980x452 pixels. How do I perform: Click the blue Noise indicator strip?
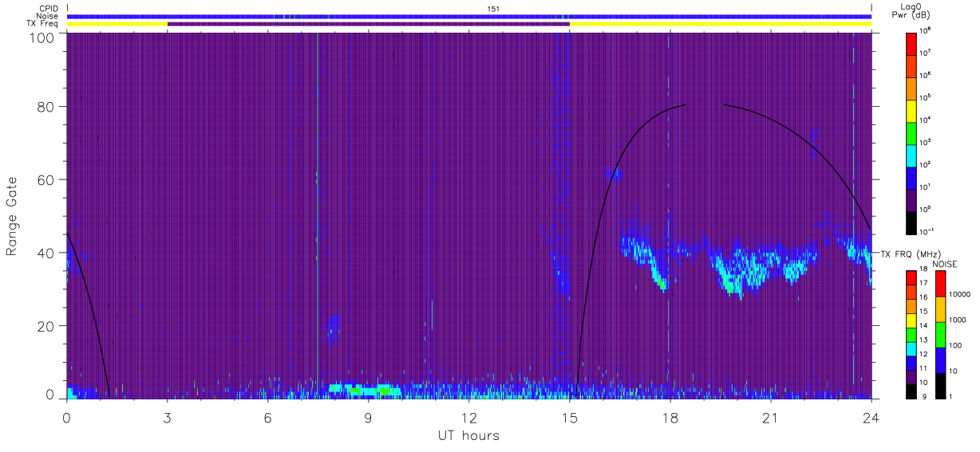pos(469,16)
